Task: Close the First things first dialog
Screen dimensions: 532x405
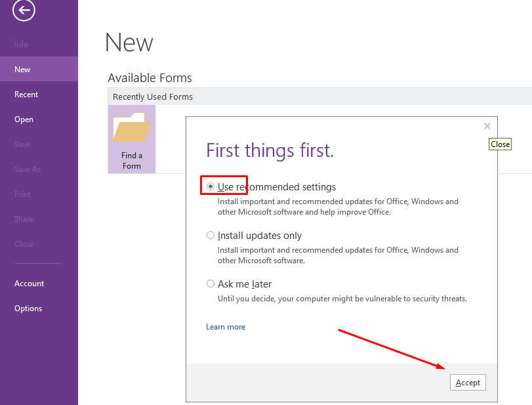Action: pyautogui.click(x=487, y=126)
